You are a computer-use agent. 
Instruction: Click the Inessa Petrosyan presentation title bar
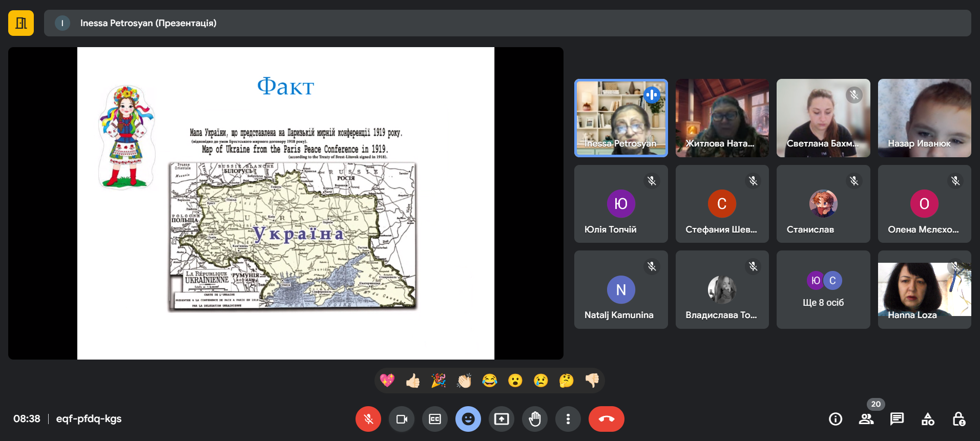(x=507, y=23)
